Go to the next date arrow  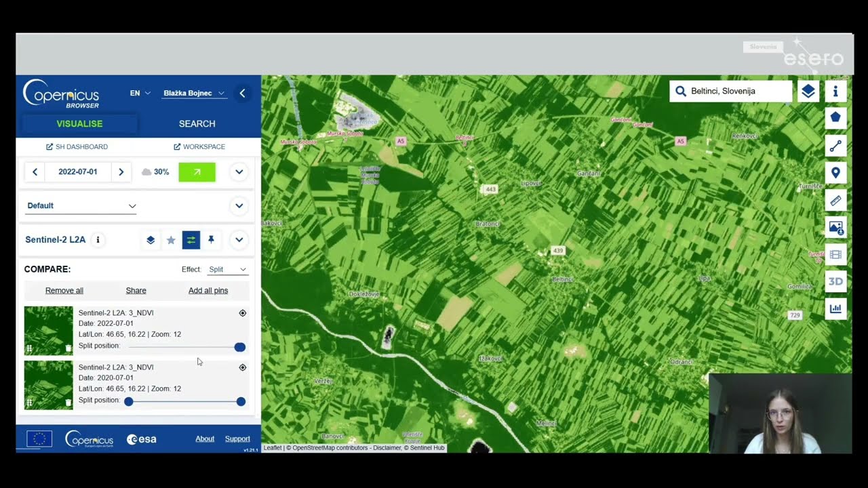121,172
